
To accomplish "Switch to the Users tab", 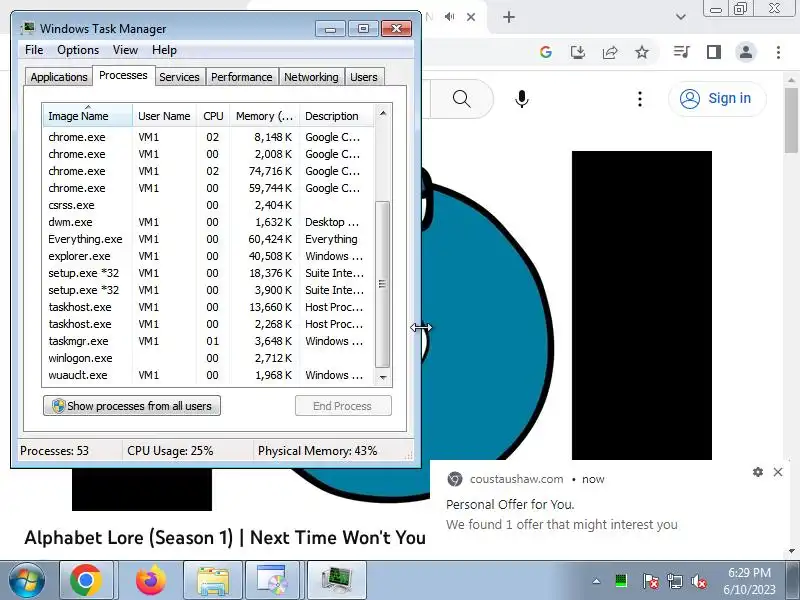I will pos(364,77).
